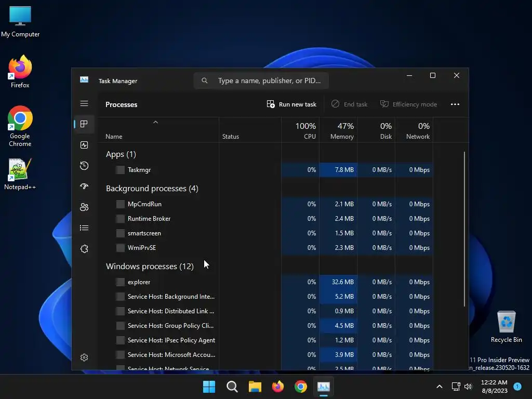Select Service Host: Background Inte... row
Image resolution: width=532 pixels, height=399 pixels.
point(265,297)
